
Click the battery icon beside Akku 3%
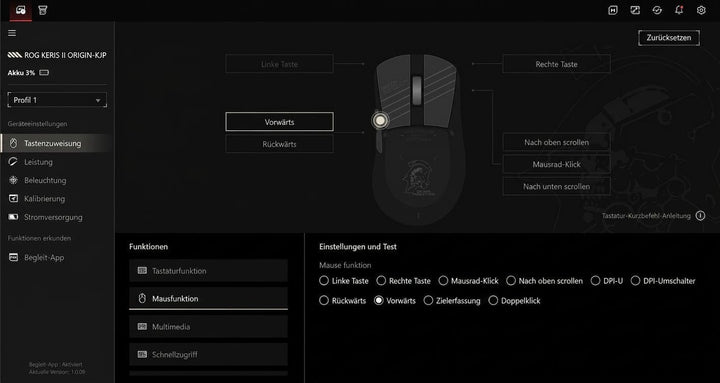coord(44,73)
